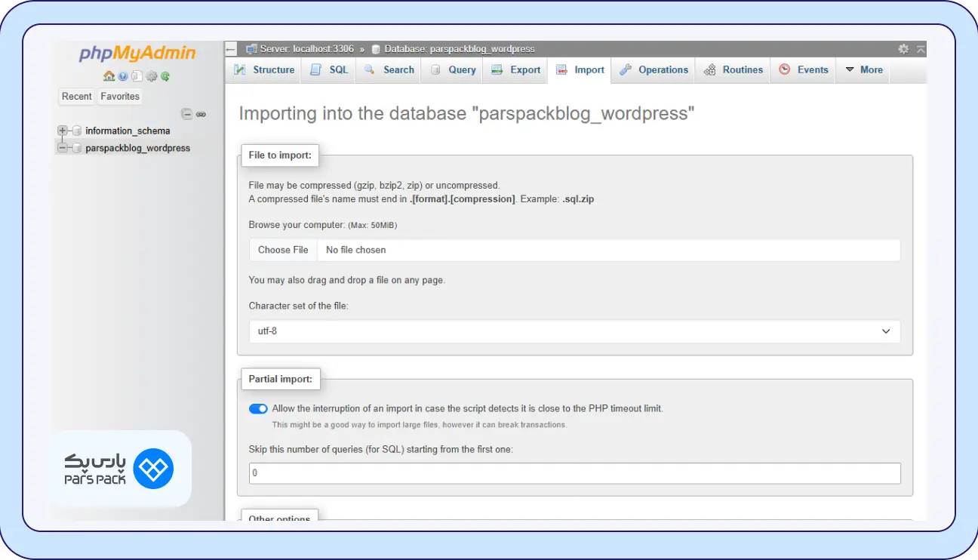Select parspackblog_wordpress in the database tree
Viewport: 978px width, 560px height.
pyautogui.click(x=137, y=148)
